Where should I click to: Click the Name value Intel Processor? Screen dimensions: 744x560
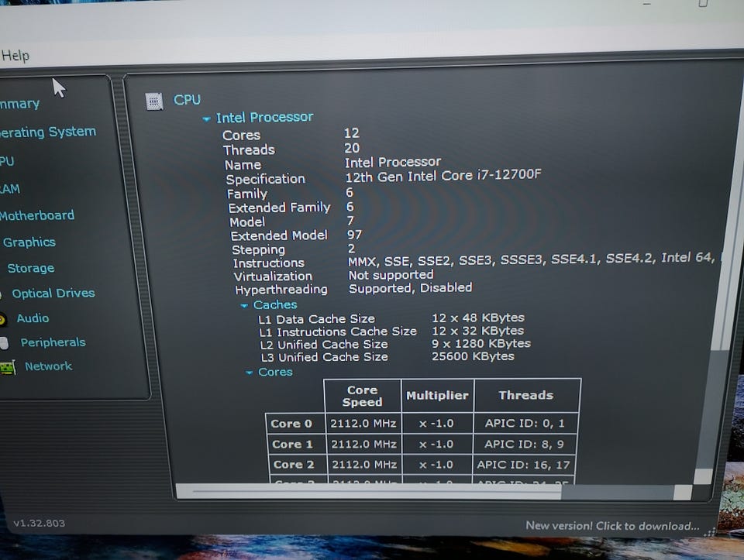393,163
